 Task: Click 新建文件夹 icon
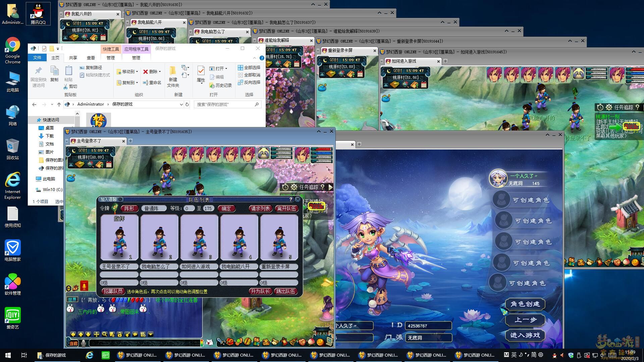[x=173, y=76]
